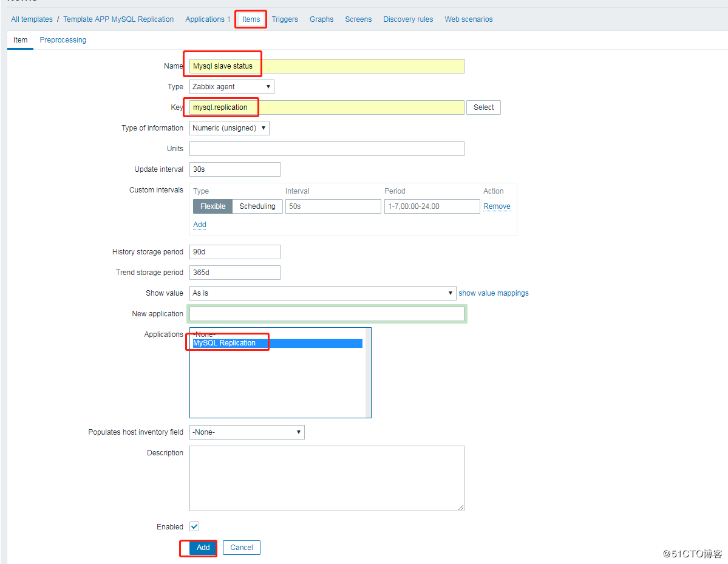Open the Discovery rules tab
This screenshot has width=728, height=564.
pos(408,19)
